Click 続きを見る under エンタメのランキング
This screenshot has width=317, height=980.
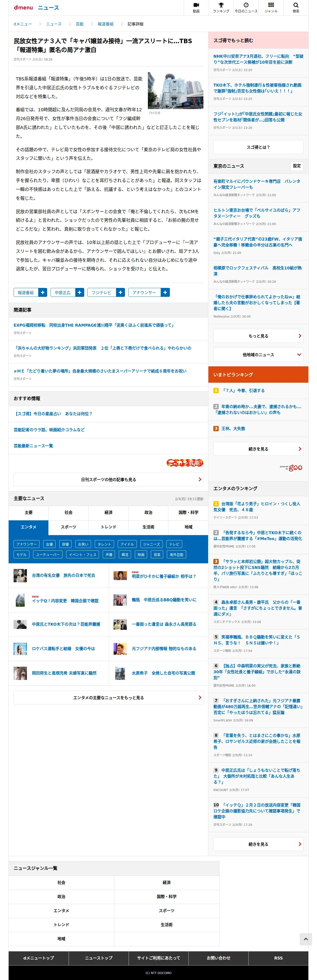(x=258, y=844)
